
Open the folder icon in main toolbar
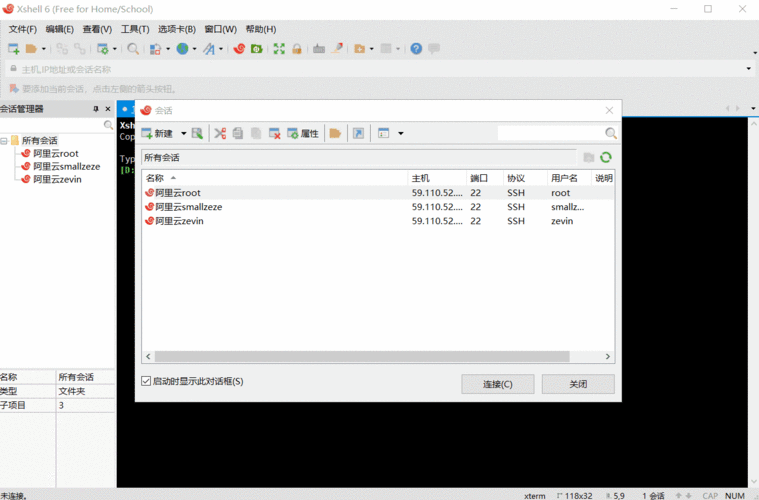point(31,48)
